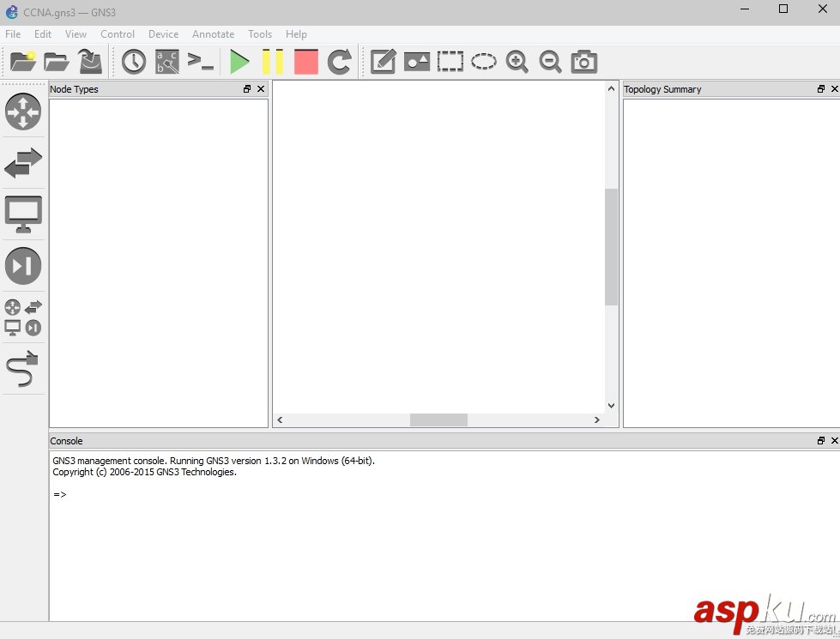Close the Console panel

pos(834,440)
